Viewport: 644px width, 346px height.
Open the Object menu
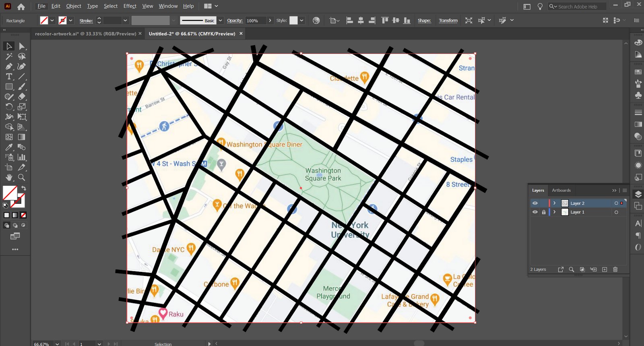pos(74,6)
